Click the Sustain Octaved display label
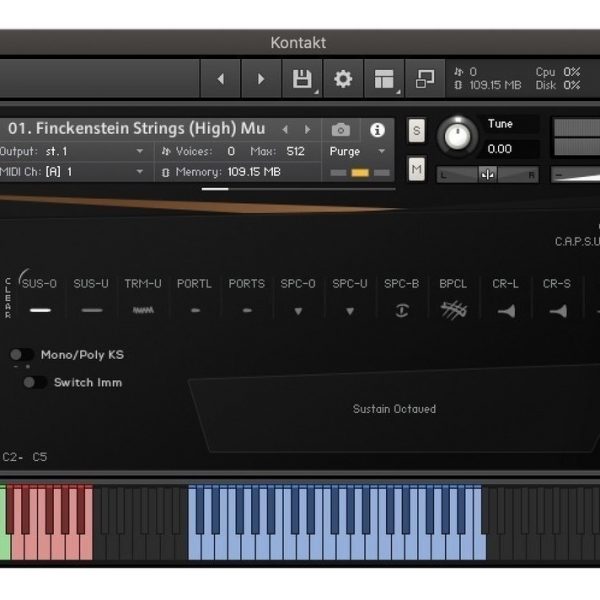The height and width of the screenshot is (600, 600). click(395, 409)
